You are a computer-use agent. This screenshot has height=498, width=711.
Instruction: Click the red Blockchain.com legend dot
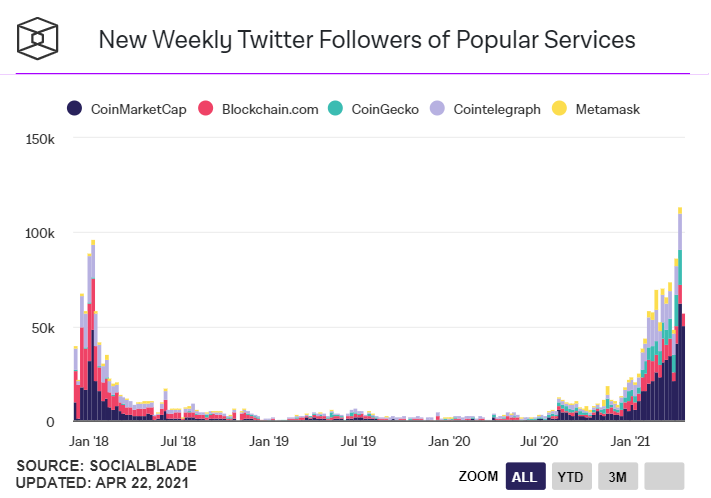pyautogui.click(x=205, y=108)
